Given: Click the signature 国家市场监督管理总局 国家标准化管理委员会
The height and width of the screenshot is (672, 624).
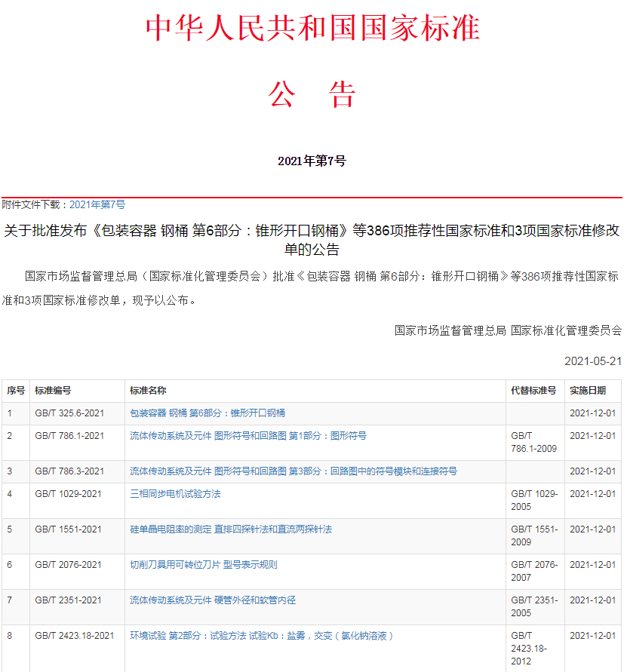Looking at the screenshot, I should click(508, 330).
